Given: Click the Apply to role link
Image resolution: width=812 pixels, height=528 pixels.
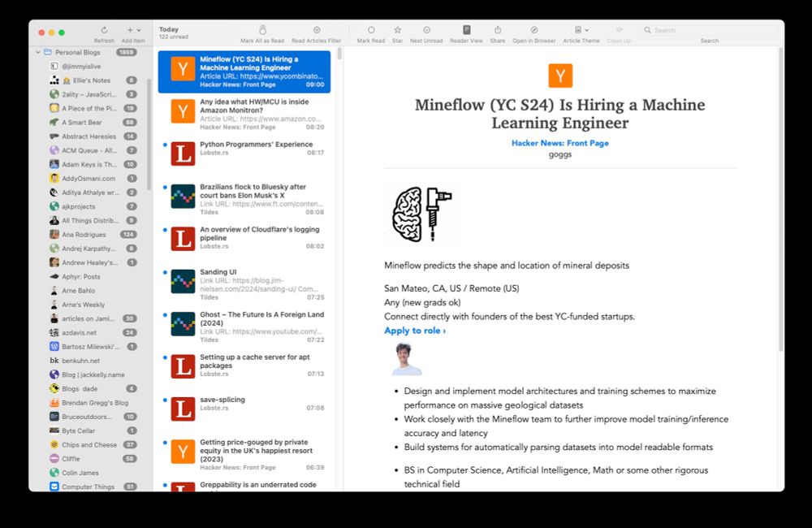Looking at the screenshot, I should click(x=415, y=331).
